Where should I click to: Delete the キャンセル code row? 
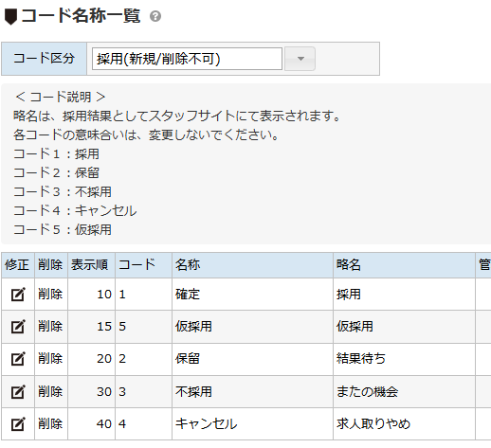[x=50, y=423]
